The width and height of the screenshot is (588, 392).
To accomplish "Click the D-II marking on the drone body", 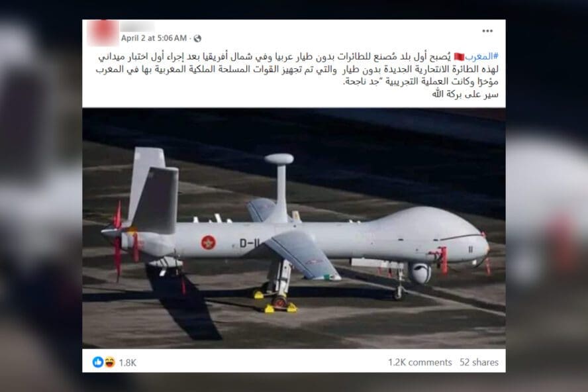I will click(250, 243).
